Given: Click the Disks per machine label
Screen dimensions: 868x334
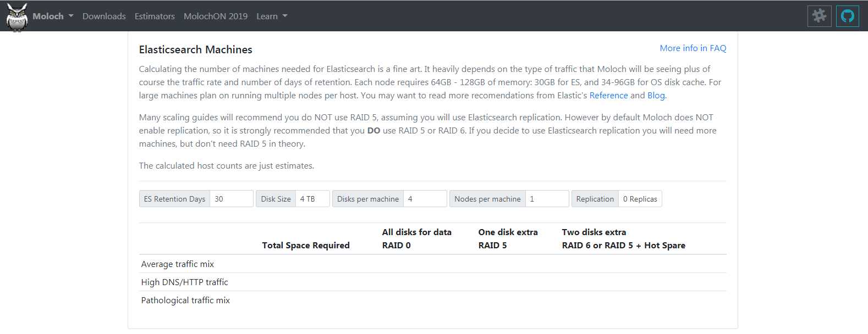Looking at the screenshot, I should click(x=368, y=199).
